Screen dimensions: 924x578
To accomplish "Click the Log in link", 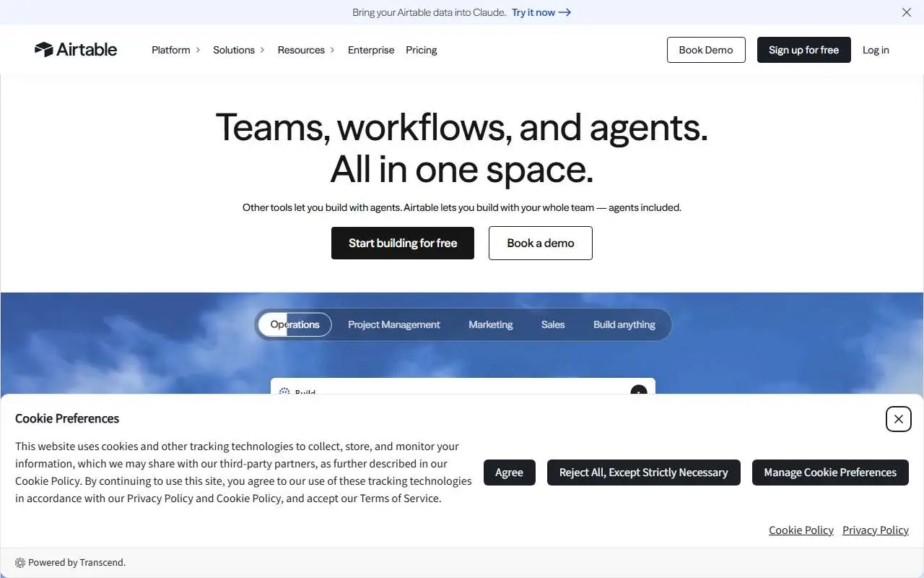I will pyautogui.click(x=876, y=50).
